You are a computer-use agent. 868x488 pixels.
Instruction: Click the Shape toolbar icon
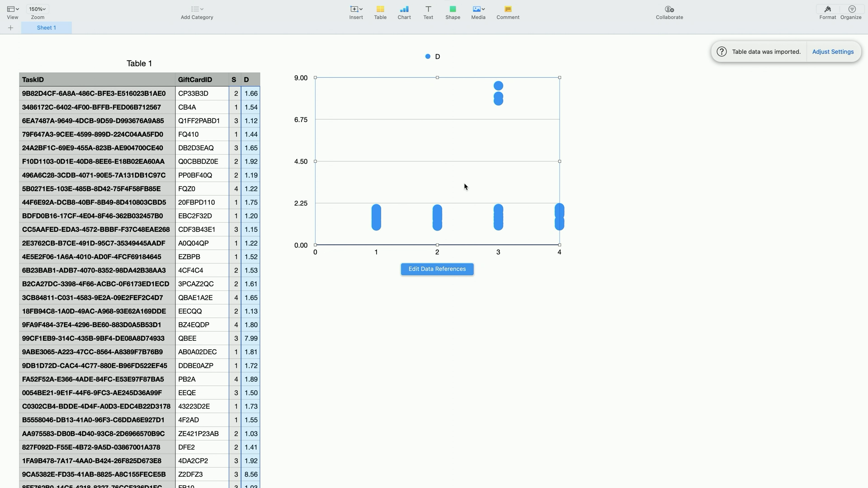point(453,9)
